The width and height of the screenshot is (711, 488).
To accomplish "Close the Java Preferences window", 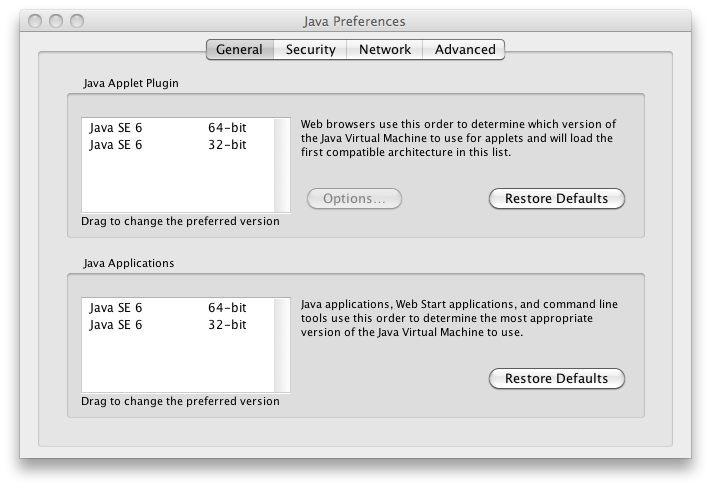I will tap(35, 21).
